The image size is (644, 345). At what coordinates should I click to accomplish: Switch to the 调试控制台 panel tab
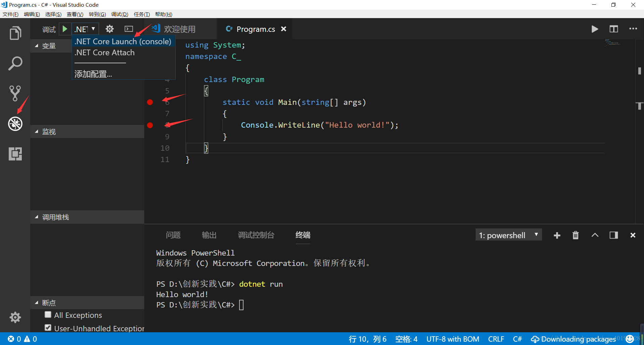pos(256,235)
